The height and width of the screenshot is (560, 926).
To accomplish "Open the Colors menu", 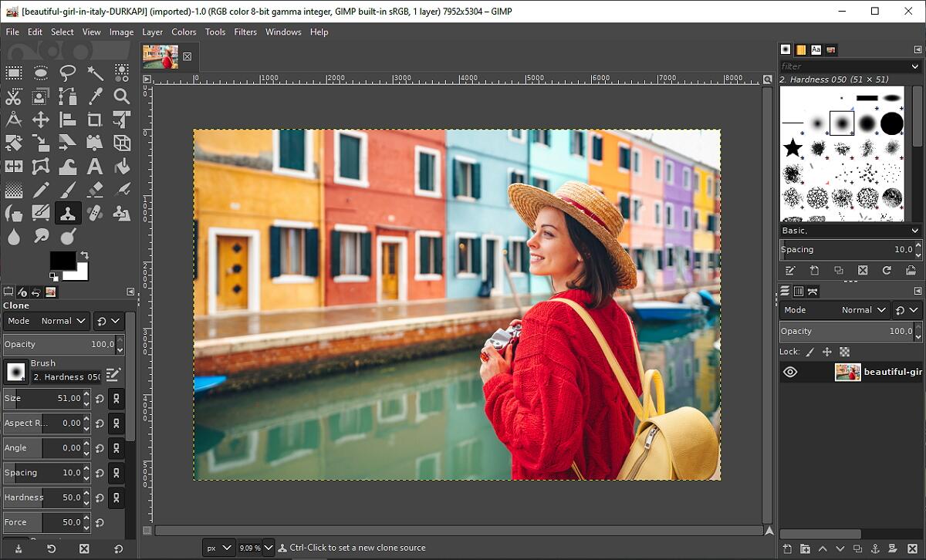I will click(x=184, y=32).
